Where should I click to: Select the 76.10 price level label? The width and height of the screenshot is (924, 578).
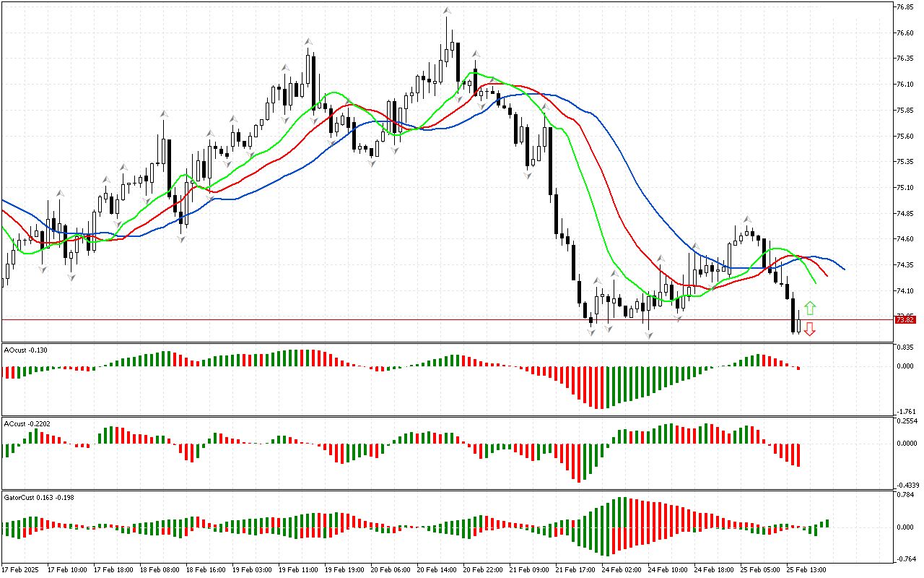(x=905, y=85)
